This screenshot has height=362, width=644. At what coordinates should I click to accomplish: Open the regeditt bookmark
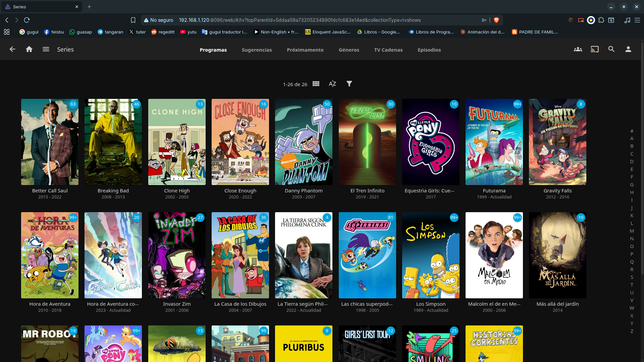point(163,32)
